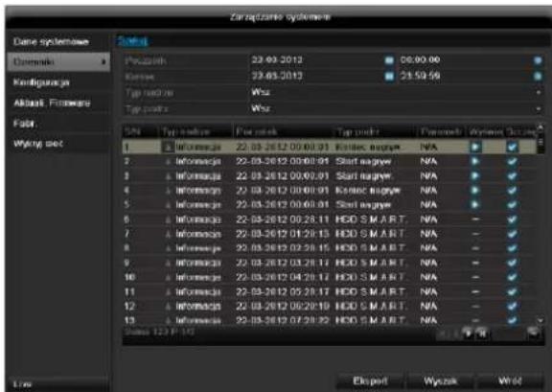
Task: Select log entry timestamped 22-03-2012 06:28:19
Action: click(x=330, y=306)
